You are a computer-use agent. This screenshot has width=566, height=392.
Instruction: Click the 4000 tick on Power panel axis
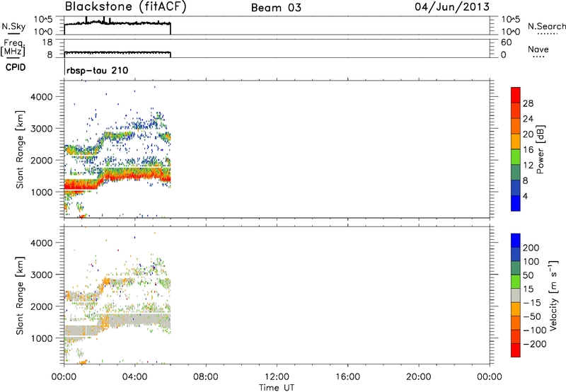pos(42,97)
